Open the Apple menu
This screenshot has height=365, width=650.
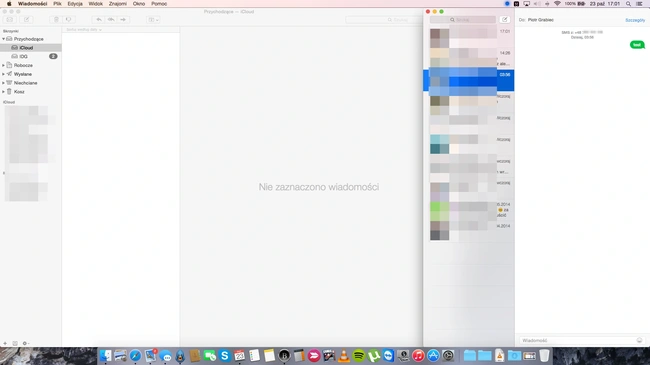coord(9,4)
